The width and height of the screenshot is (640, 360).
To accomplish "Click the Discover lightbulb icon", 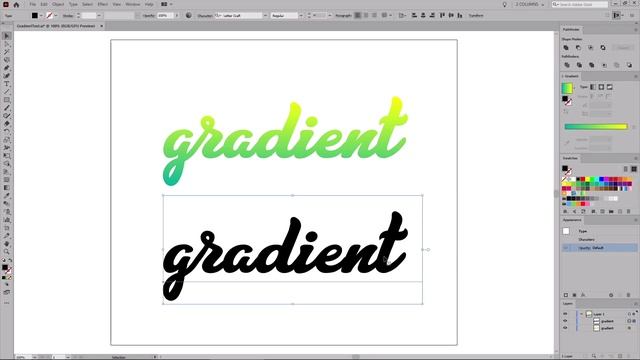I will pyautogui.click(x=504, y=4).
